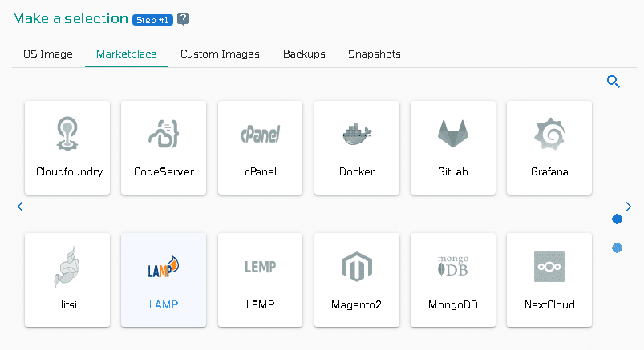Select the Cloudfoundry marketplace icon
The height and width of the screenshot is (350, 644).
(67, 134)
